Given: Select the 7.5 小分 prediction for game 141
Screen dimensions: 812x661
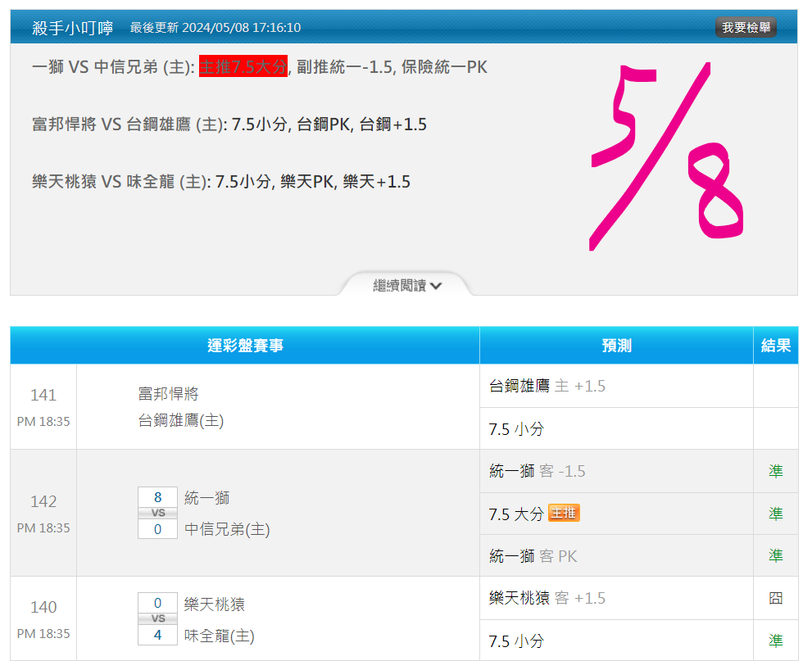Looking at the screenshot, I should click(516, 429).
